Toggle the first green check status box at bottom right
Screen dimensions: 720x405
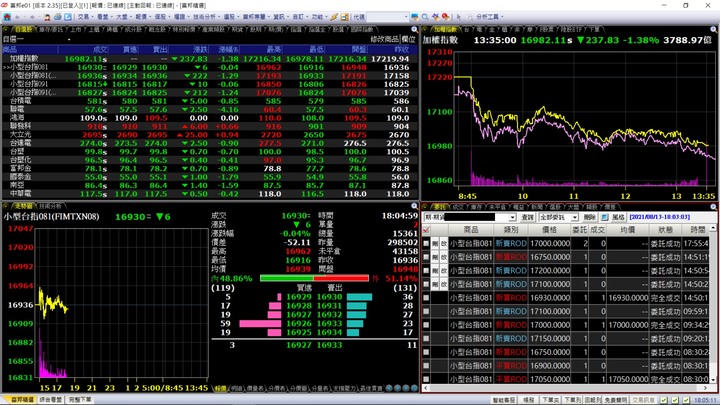pos(664,400)
